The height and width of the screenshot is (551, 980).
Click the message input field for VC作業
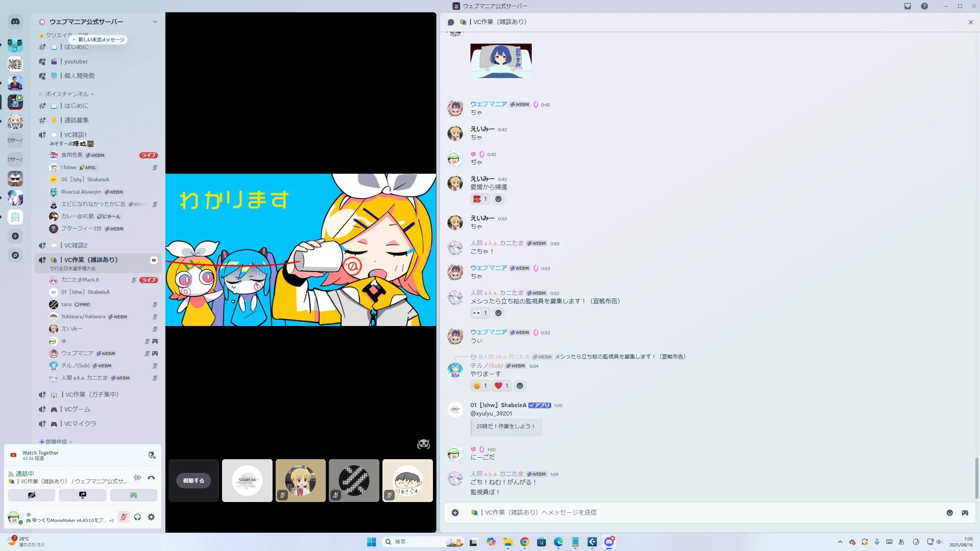pos(689,513)
